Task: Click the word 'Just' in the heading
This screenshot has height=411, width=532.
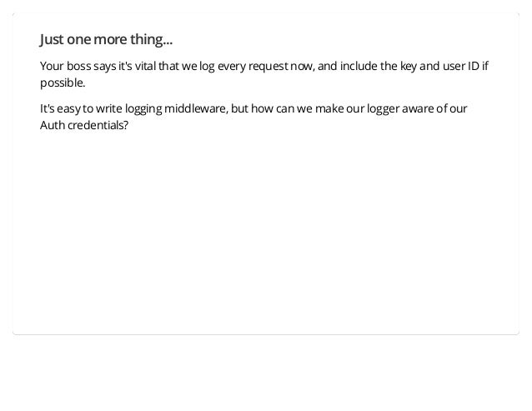Action: click(x=52, y=39)
